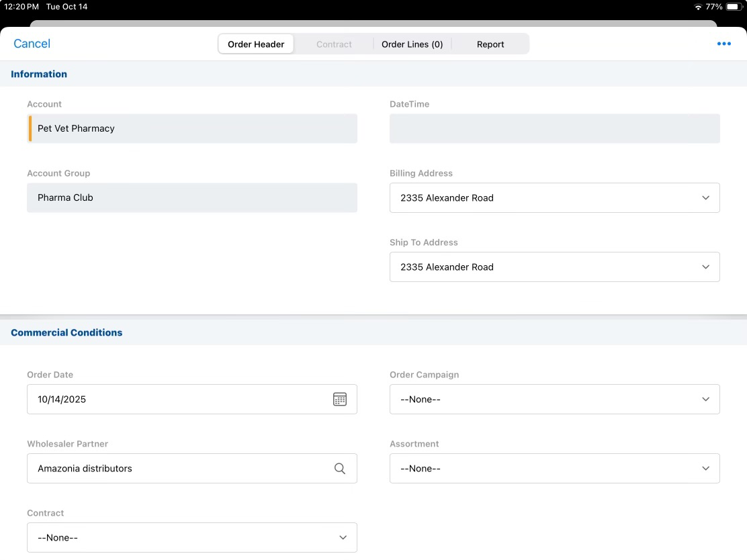Open the three-dot more options menu
This screenshot has height=560, width=747.
coord(723,44)
